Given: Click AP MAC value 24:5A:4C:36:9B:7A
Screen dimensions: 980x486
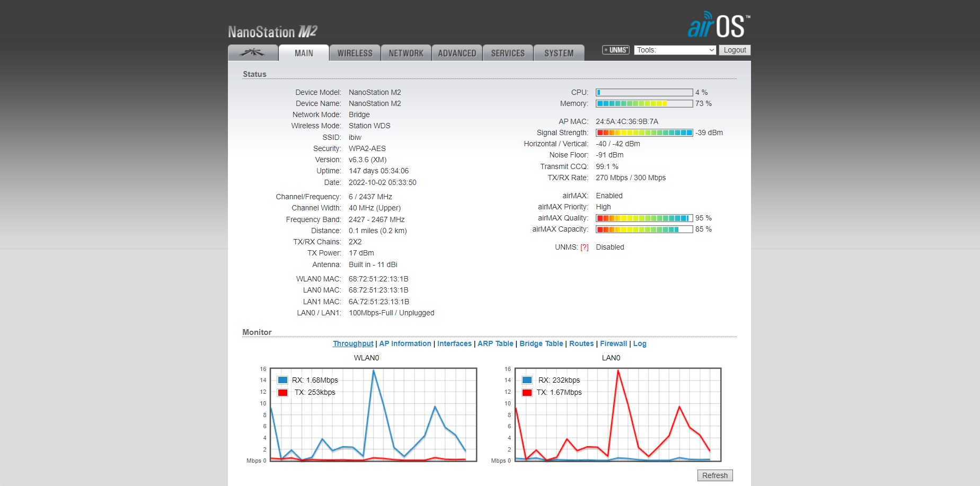Looking at the screenshot, I should pos(627,121).
